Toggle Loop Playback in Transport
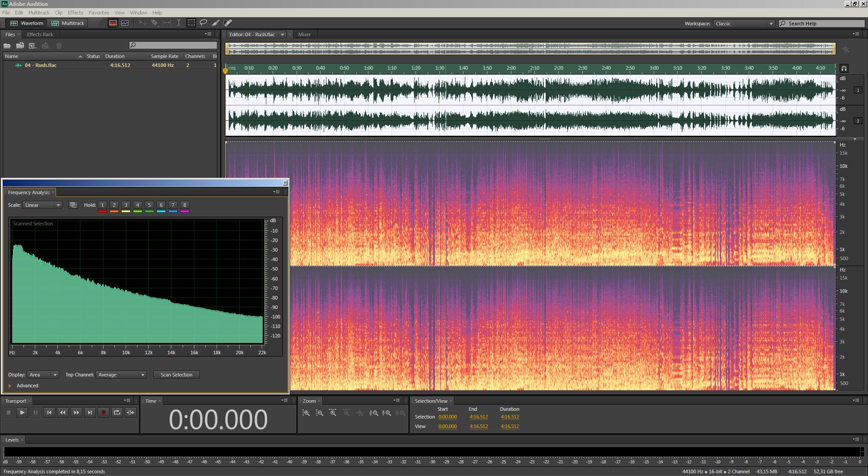Viewport: 868px width, 476px height. tap(117, 413)
